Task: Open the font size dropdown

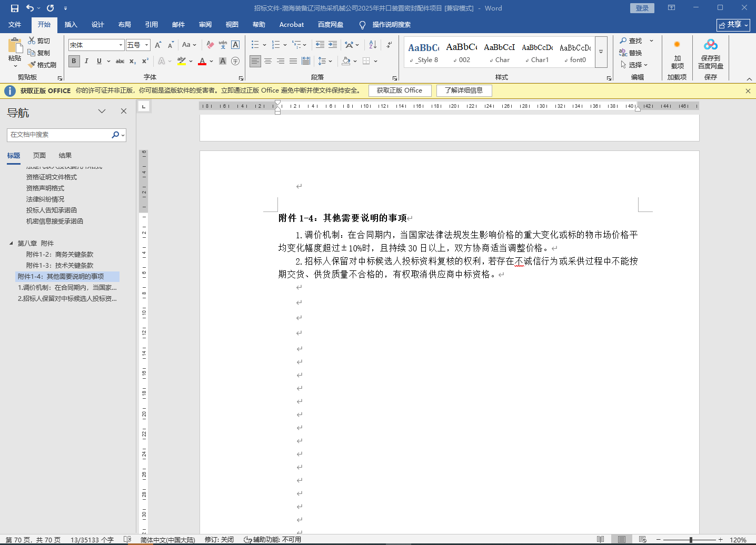Action: pos(146,45)
